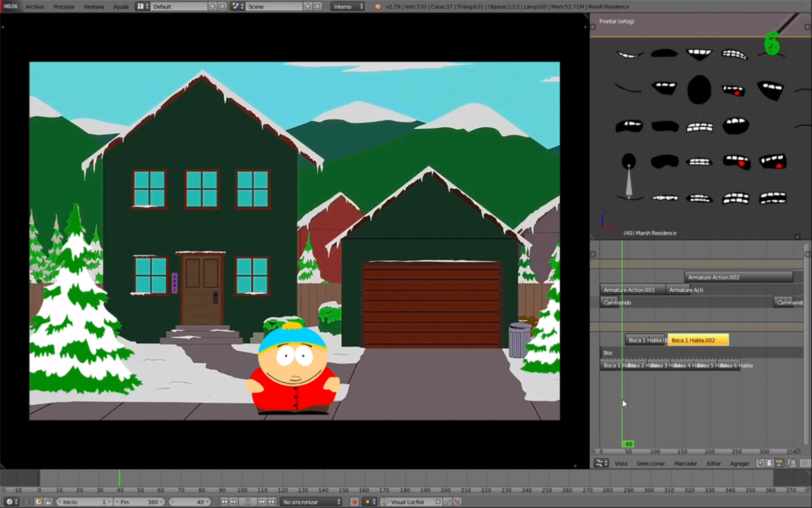Image resolution: width=812 pixels, height=508 pixels.
Task: Toggle only selected arrow filter in NLA
Action: tap(760, 463)
